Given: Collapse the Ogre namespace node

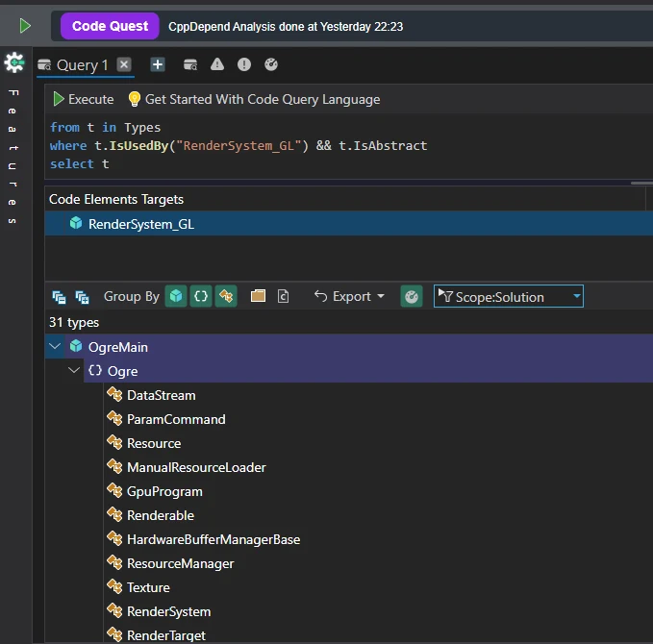Looking at the screenshot, I should tap(74, 370).
